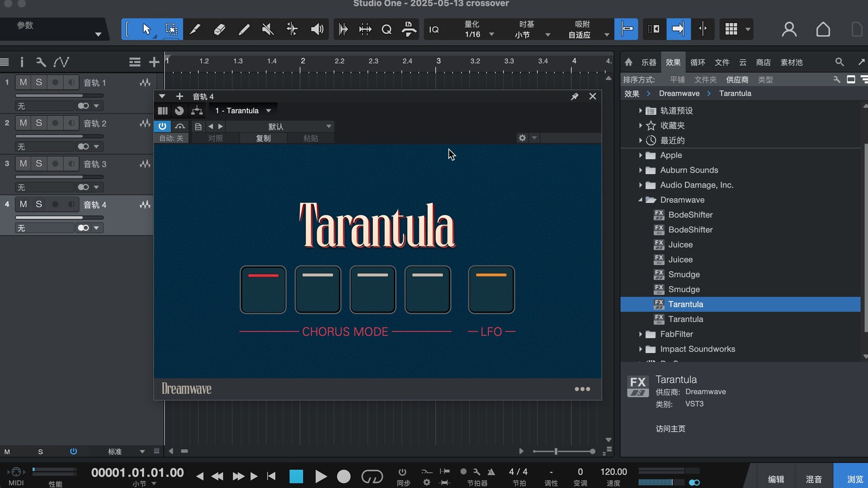Select the Listen speaker tool
The image size is (868, 488).
[317, 29]
